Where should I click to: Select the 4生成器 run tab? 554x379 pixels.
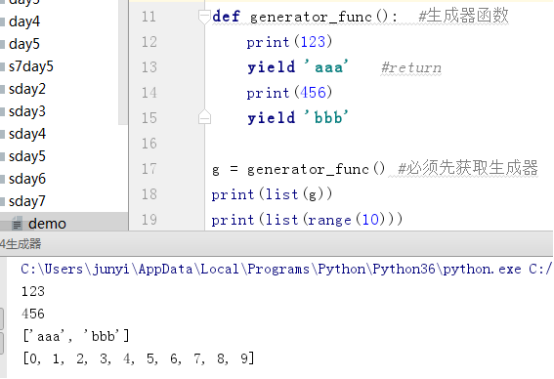[x=20, y=244]
